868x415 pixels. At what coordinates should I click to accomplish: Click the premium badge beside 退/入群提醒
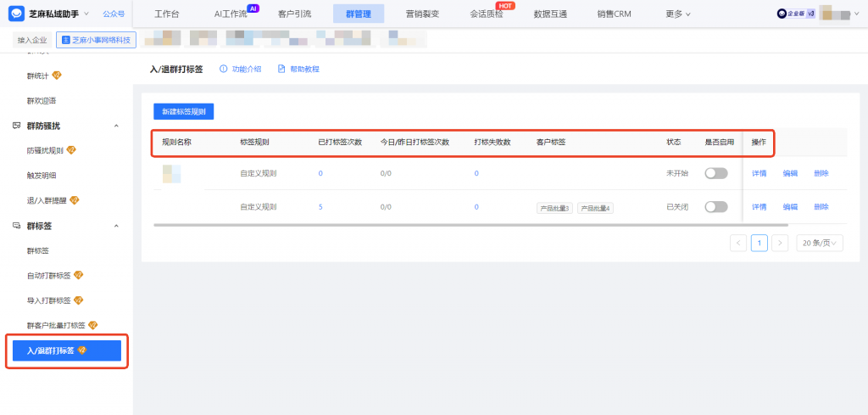pos(75,200)
